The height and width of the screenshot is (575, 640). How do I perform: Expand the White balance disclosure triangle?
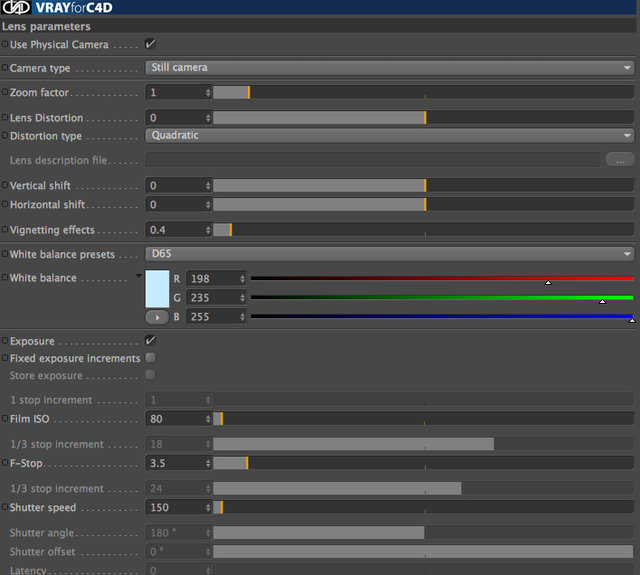pos(139,276)
